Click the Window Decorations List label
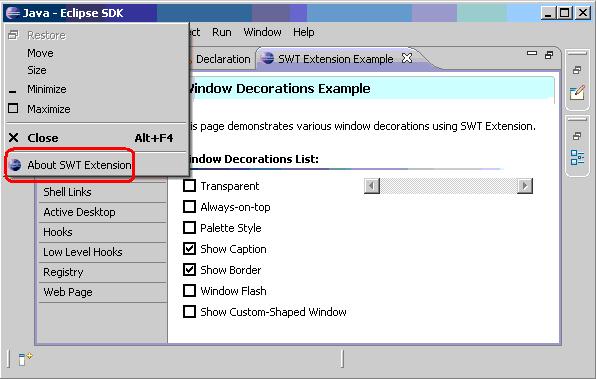The image size is (596, 379). click(x=254, y=159)
